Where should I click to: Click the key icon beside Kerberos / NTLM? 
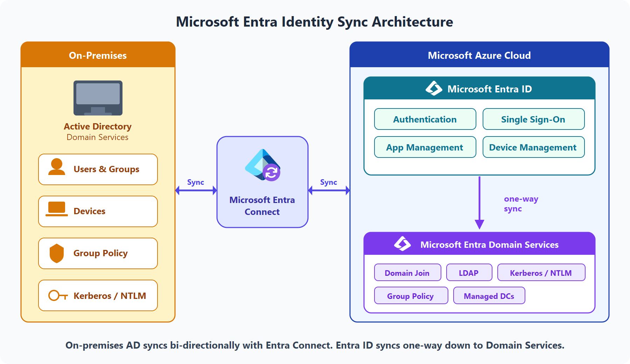(x=58, y=295)
